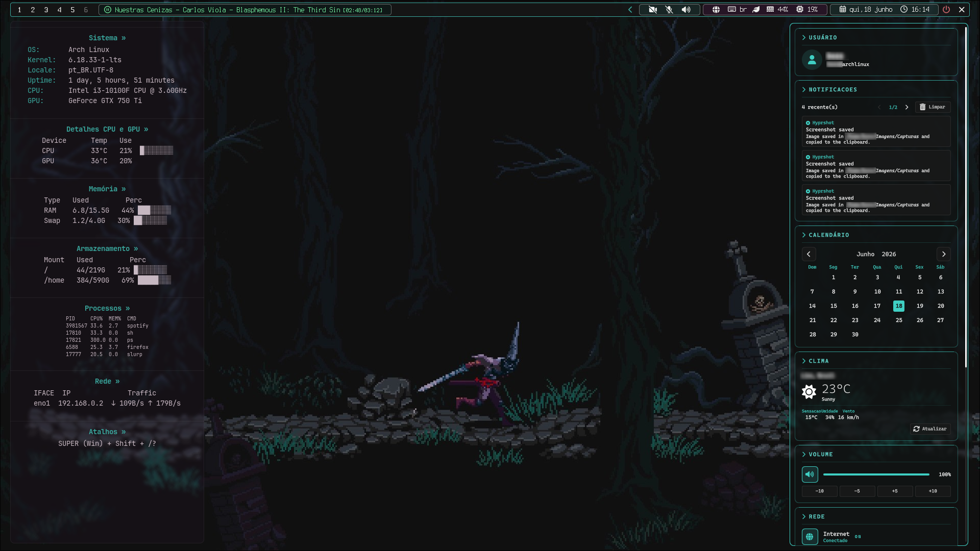Increase volume by 10
This screenshot has height=551, width=980.
coord(933,491)
